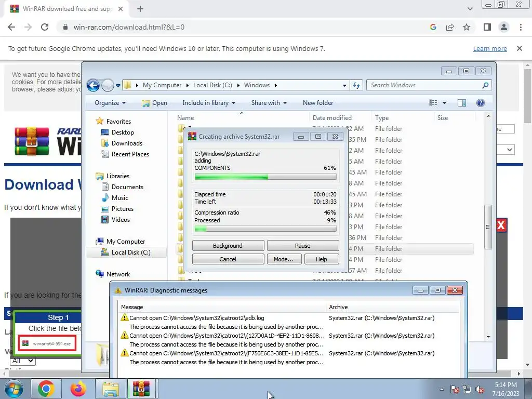532x399 pixels.
Task: Open Chrome profile avatar
Action: (504, 27)
